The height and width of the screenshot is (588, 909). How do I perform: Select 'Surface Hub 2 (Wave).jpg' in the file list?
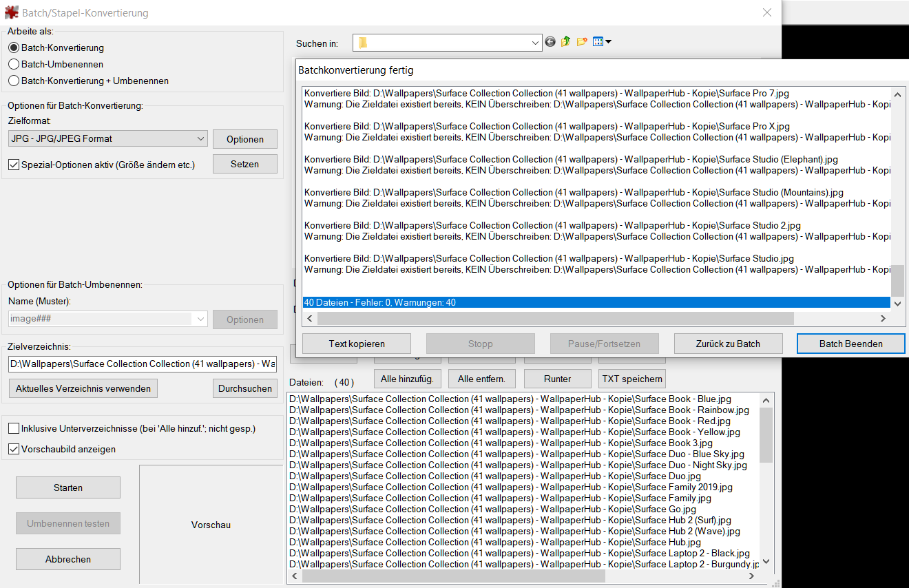coord(515,531)
